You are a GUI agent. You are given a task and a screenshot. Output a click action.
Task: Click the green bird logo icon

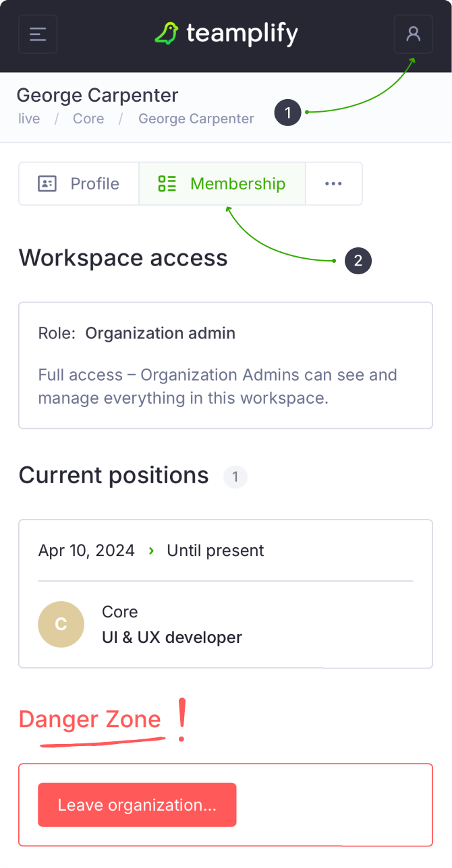click(x=166, y=33)
